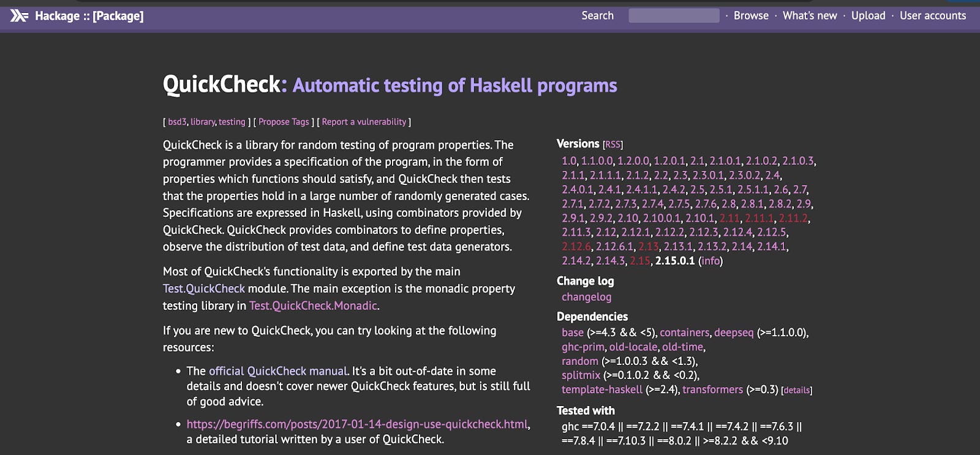The image size is (980, 455).
Task: Click the Search label in header
Action: click(x=597, y=15)
